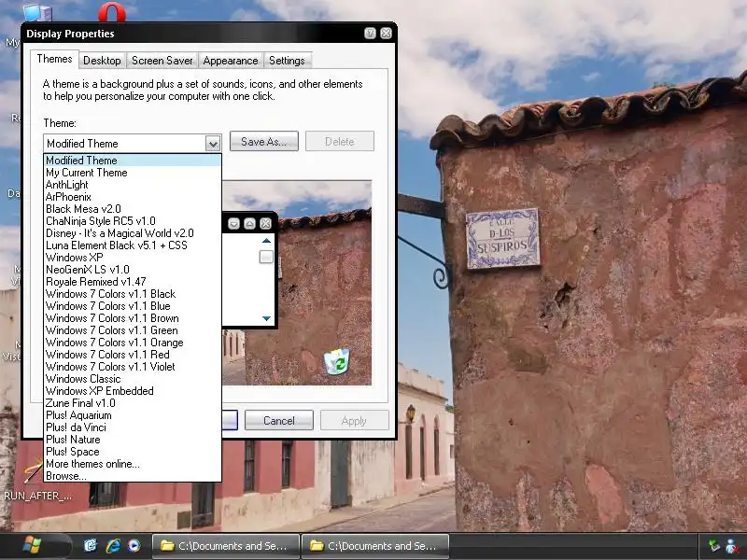Select Black Mesa v2.0 theme

133,209
